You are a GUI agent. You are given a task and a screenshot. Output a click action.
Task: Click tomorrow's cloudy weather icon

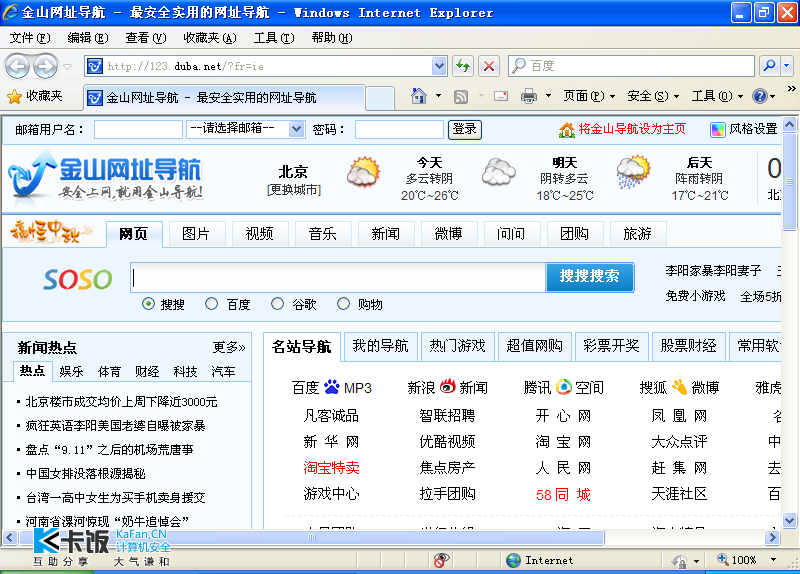[498, 172]
